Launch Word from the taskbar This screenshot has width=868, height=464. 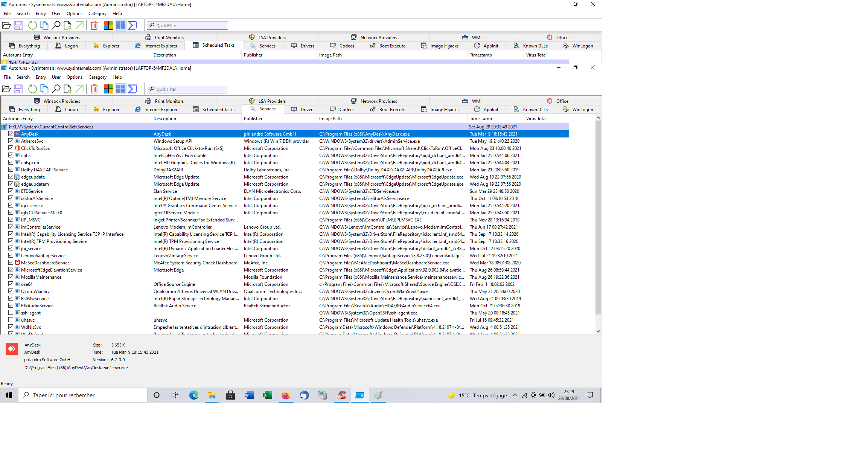click(249, 395)
